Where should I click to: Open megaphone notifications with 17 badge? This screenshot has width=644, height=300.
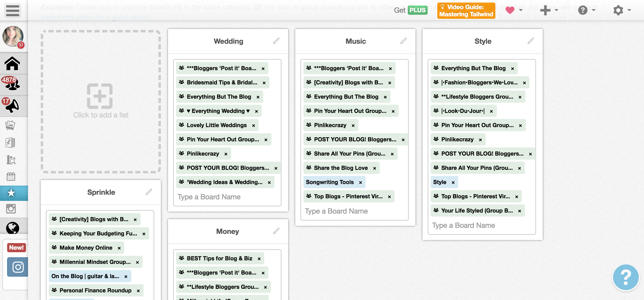(x=12, y=106)
